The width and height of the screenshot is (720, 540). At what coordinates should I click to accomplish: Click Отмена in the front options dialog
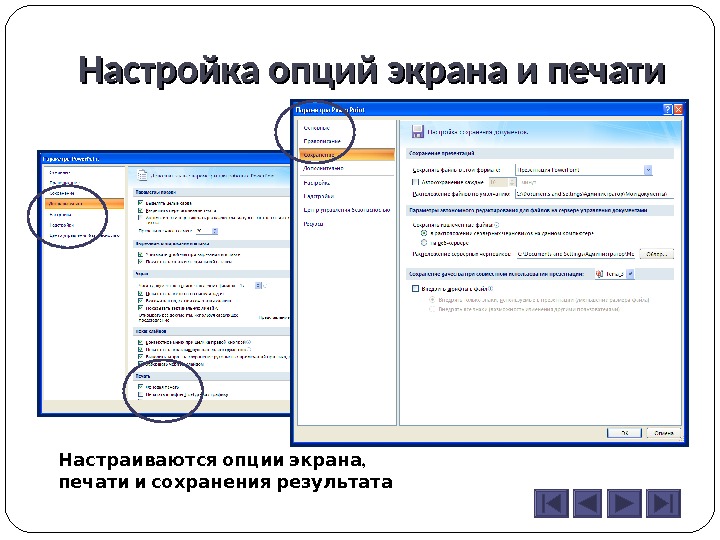pyautogui.click(x=664, y=433)
